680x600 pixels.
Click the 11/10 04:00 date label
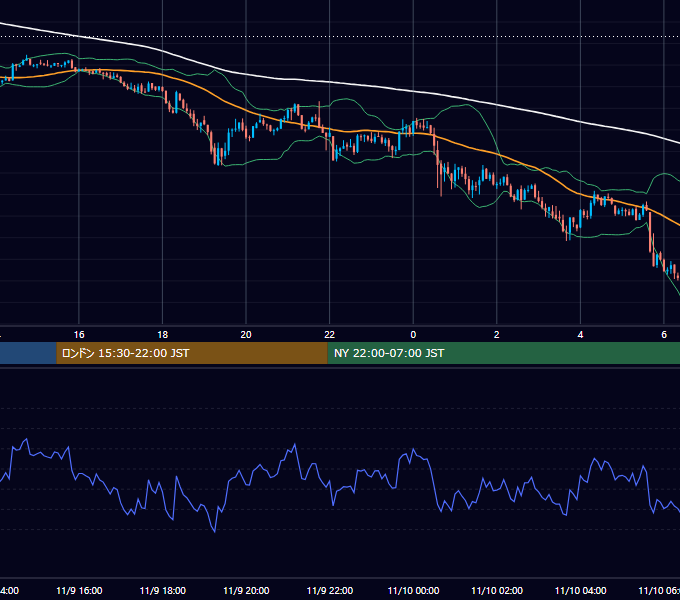click(x=580, y=590)
